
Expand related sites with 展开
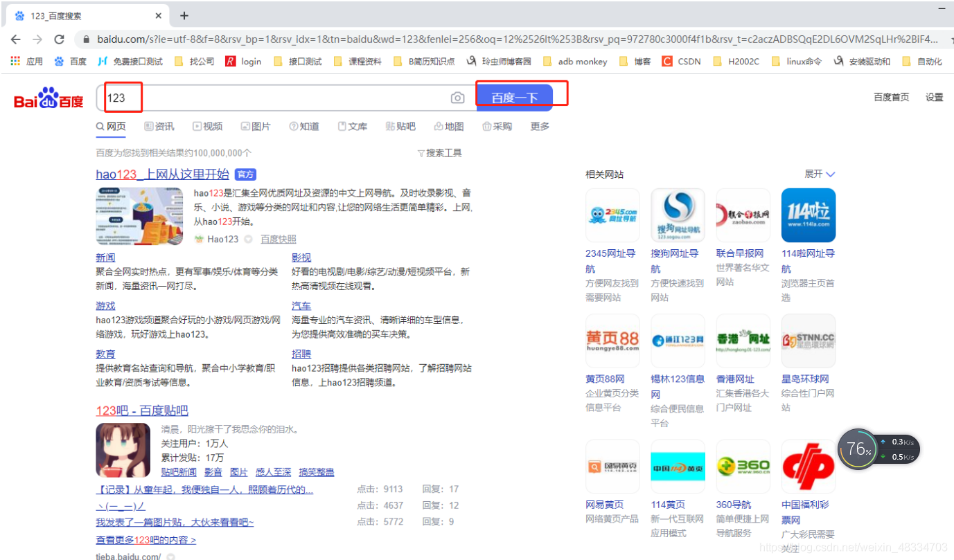820,174
